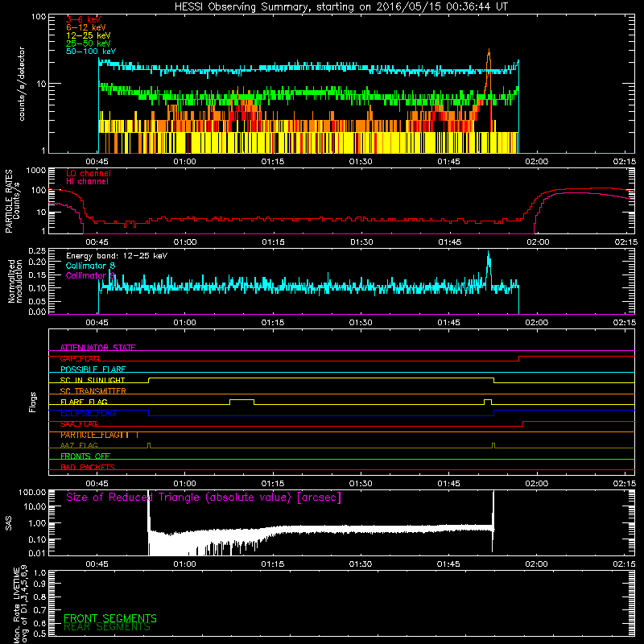Click the Collimator 9 legend label

[90, 275]
